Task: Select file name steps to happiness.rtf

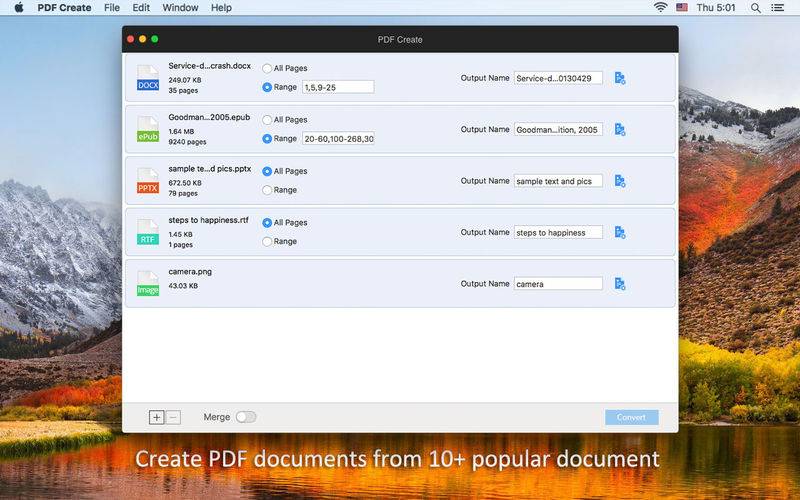Action: click(209, 220)
